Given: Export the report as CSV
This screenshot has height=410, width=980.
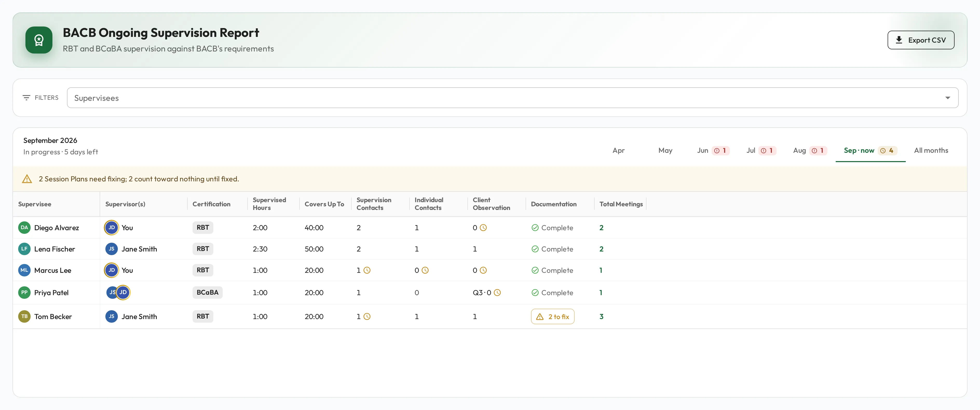Looking at the screenshot, I should (x=921, y=40).
